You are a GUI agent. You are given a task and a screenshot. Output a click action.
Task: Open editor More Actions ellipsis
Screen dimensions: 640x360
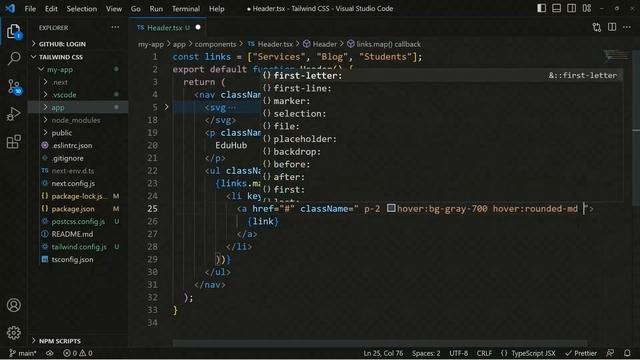click(627, 27)
